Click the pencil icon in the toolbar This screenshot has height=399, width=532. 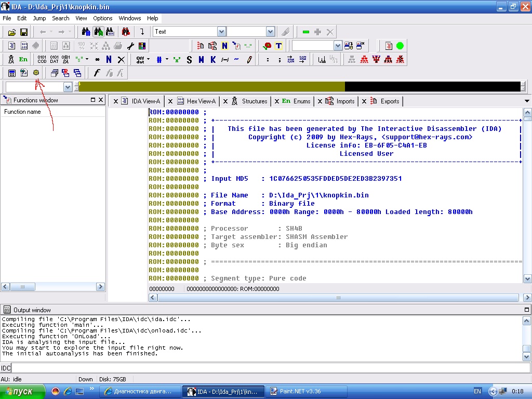(249, 60)
